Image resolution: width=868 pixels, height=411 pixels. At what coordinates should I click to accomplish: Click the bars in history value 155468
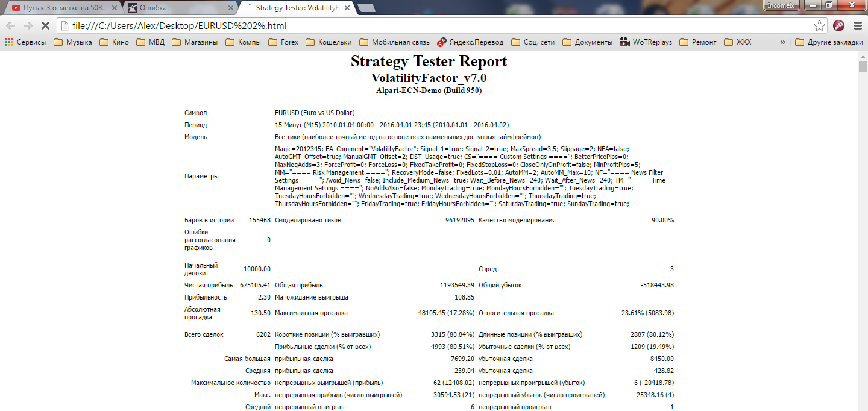pyautogui.click(x=260, y=220)
